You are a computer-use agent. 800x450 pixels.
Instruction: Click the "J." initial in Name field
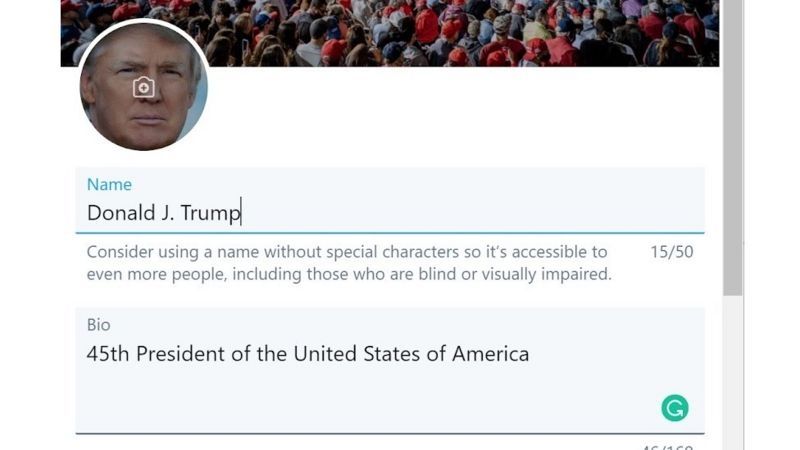pos(160,213)
